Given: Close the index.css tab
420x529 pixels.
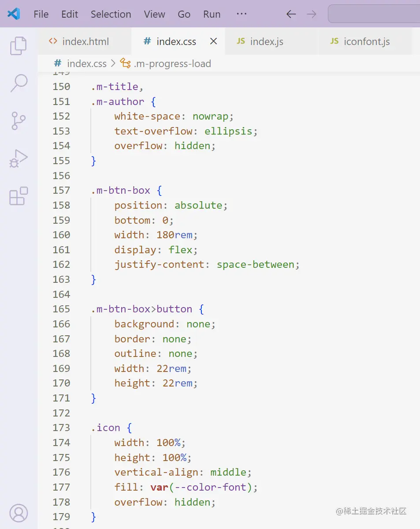Looking at the screenshot, I should pos(213,41).
